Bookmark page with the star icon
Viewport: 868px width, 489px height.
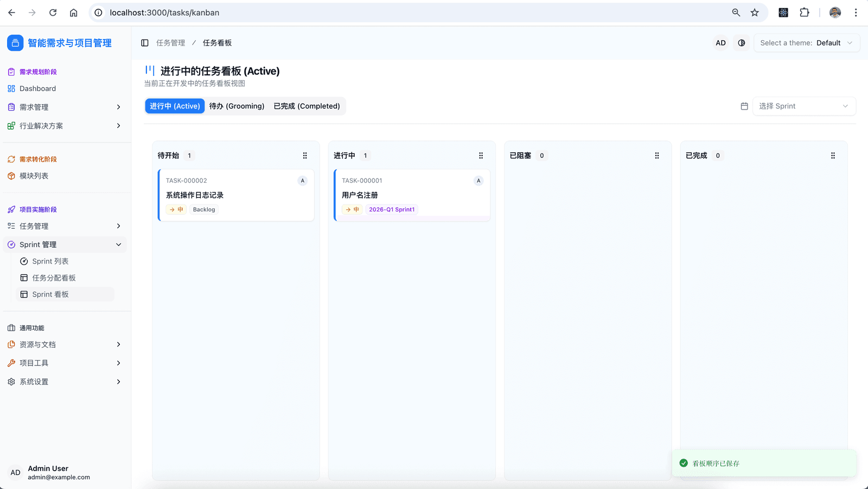[755, 12]
